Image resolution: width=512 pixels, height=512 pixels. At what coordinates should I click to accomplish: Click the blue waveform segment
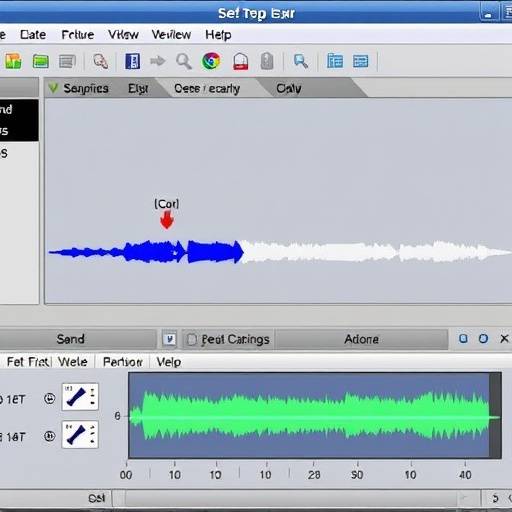click(x=147, y=252)
